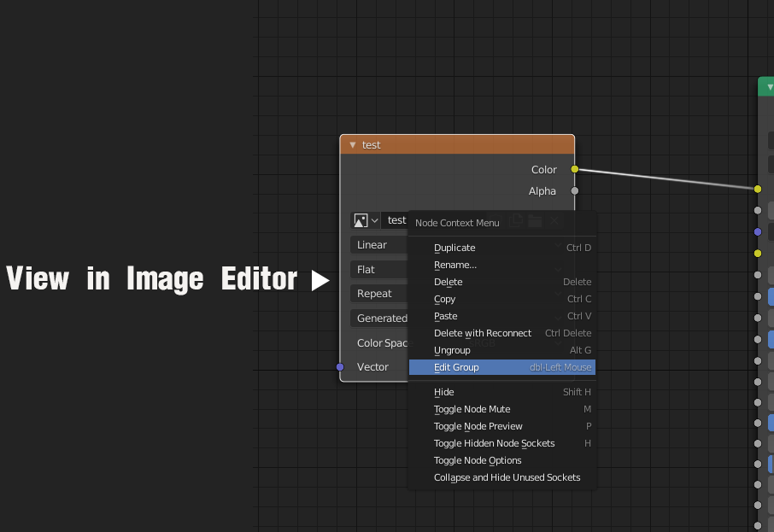The image size is (774, 532).
Task: Collapse the green node at the right edge
Action: pos(770,87)
